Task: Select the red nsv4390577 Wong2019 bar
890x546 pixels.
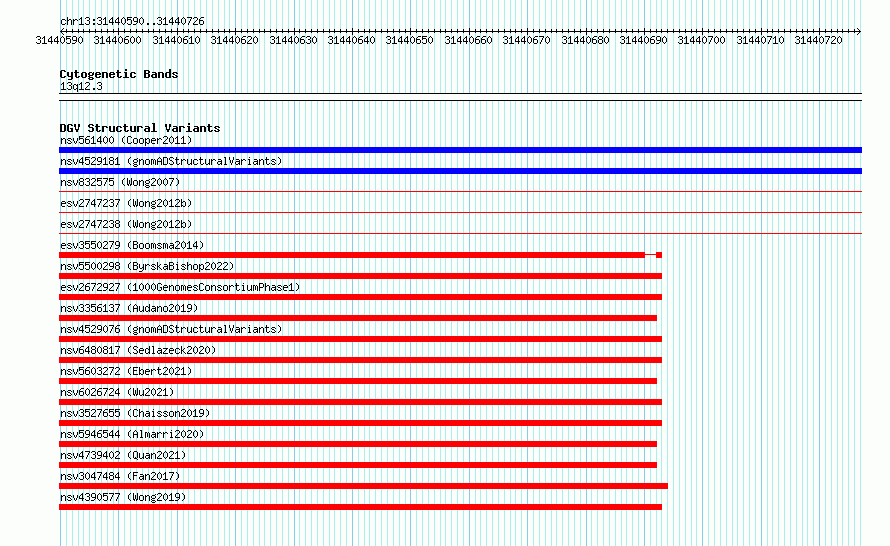Action: tap(360, 507)
